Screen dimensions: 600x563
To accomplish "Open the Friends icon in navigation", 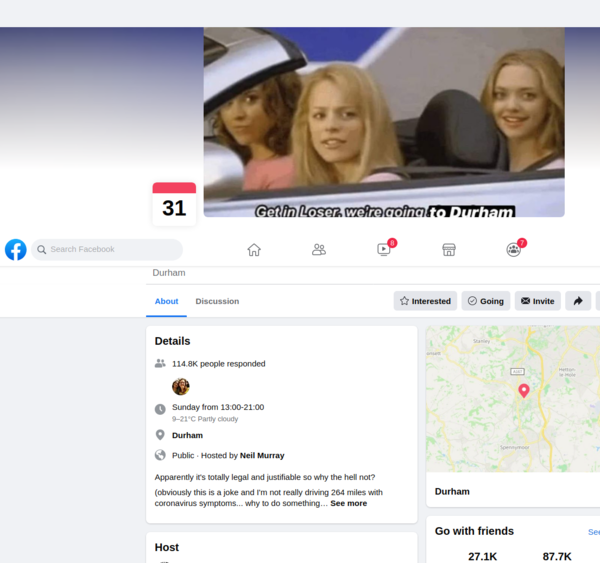I will (x=319, y=250).
